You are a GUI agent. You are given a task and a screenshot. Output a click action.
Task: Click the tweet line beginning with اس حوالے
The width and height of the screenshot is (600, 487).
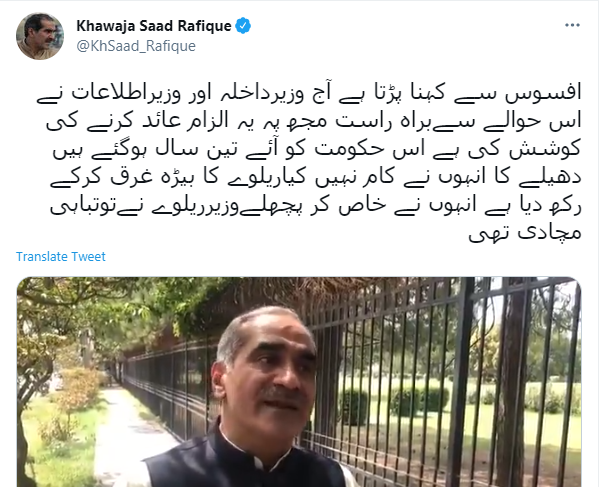coord(314,121)
